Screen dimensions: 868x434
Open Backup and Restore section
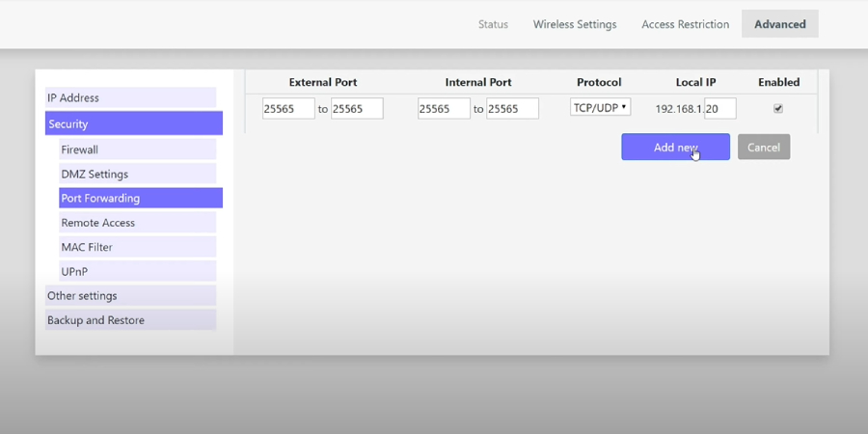(130, 320)
